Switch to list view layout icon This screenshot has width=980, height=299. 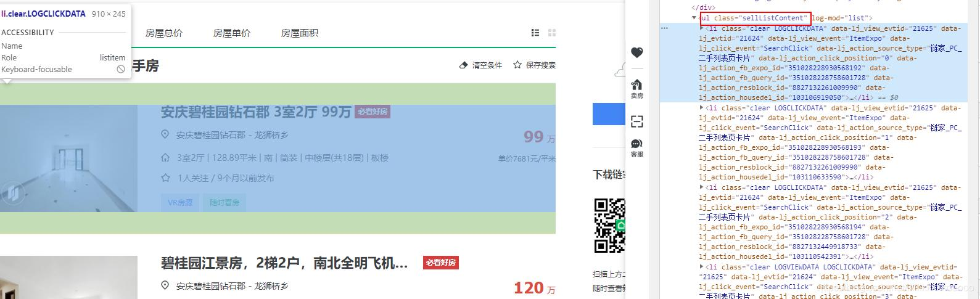click(535, 33)
